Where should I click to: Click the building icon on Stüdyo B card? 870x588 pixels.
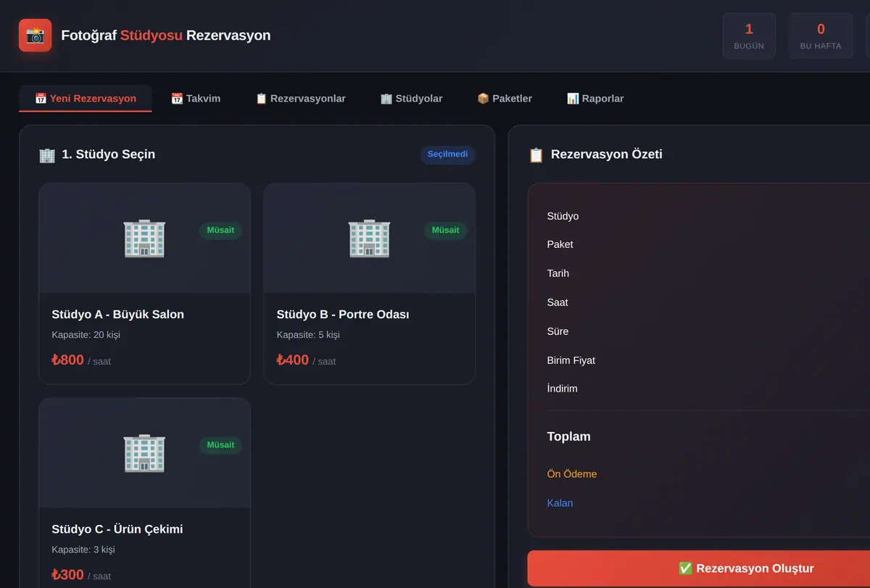click(369, 239)
